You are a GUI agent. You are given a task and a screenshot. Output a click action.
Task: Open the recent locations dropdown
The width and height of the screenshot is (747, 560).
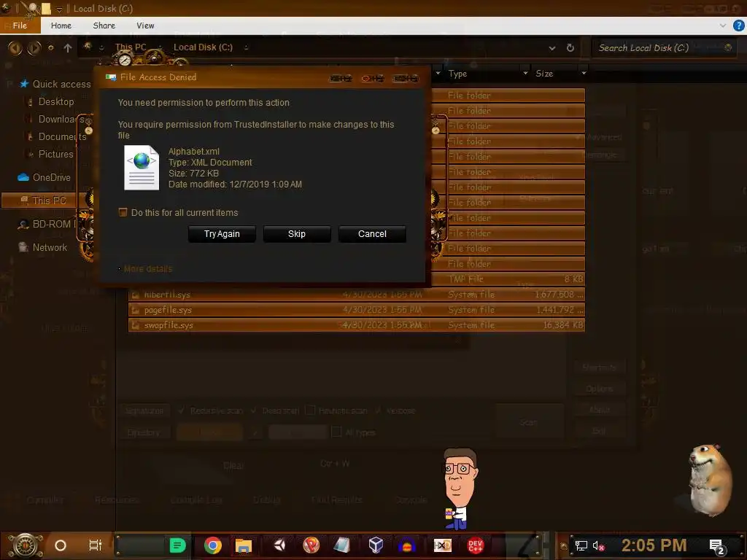pyautogui.click(x=51, y=47)
